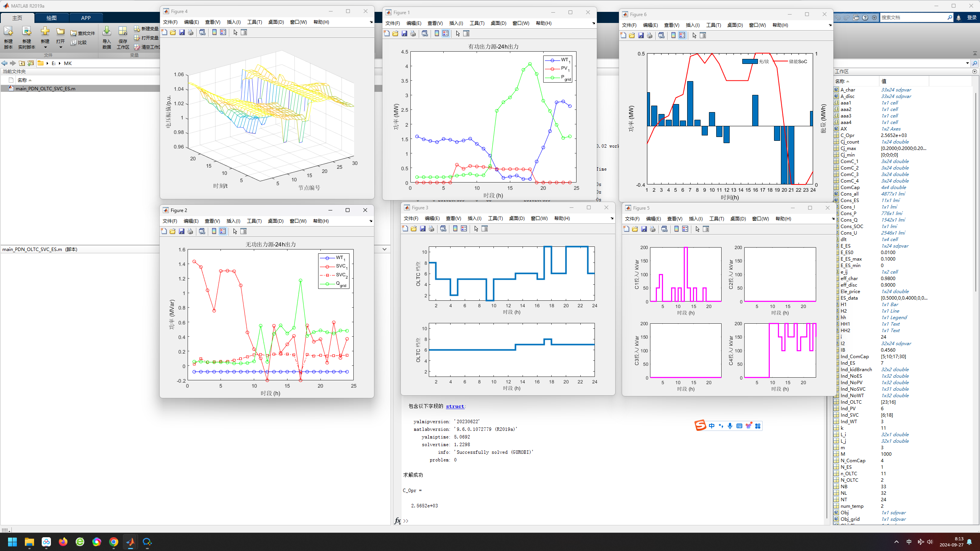This screenshot has height=551, width=980.
Task: Click link plot icon in Figure 6
Action: pyautogui.click(x=661, y=36)
